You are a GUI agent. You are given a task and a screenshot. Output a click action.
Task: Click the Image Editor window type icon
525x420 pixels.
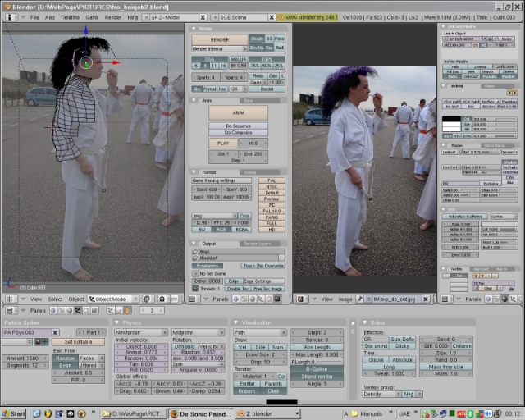[301, 299]
